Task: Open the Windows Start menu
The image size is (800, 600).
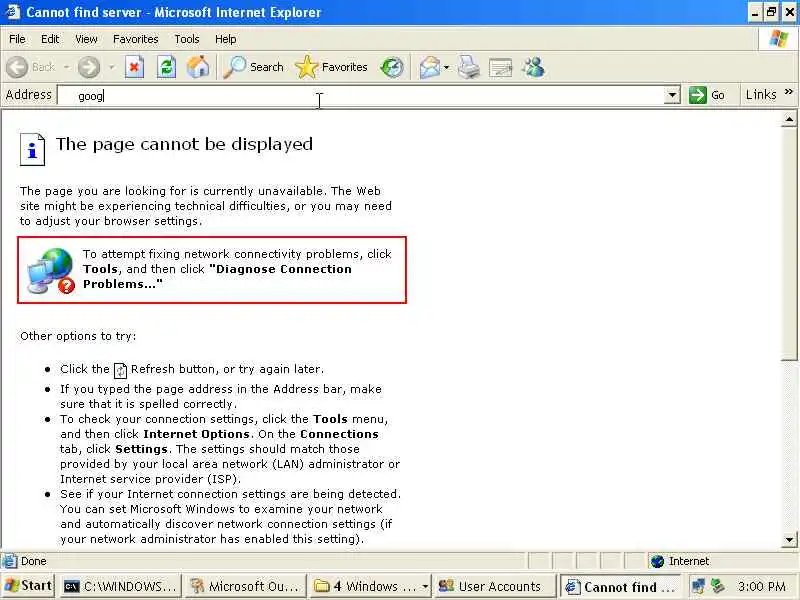Action: 28,586
